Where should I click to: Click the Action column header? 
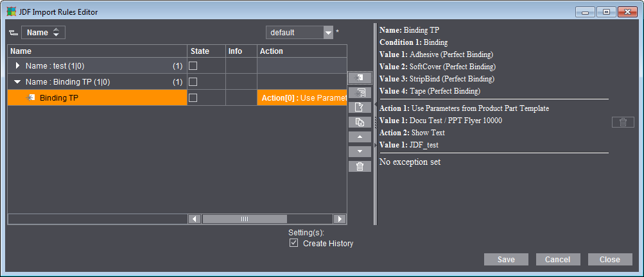coord(300,51)
